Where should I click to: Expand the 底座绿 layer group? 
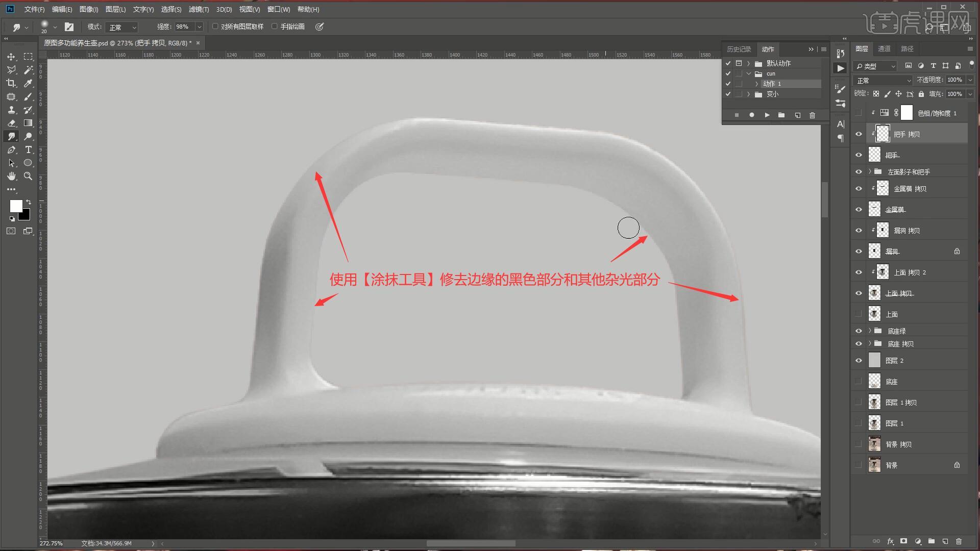(870, 331)
